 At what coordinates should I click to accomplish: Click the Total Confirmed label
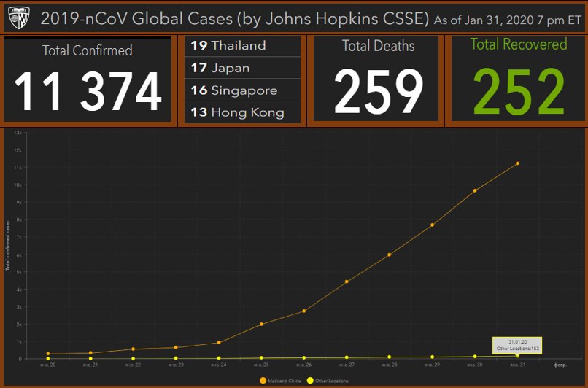(x=88, y=50)
